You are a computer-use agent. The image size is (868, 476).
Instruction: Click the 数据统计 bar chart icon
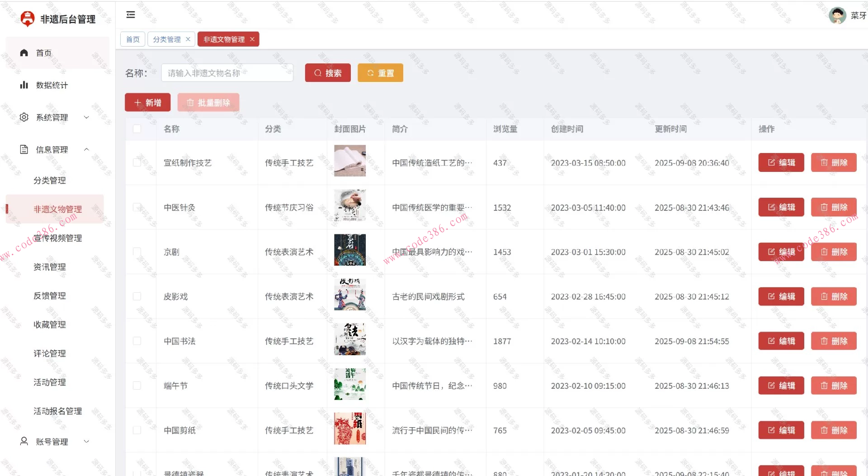coord(24,85)
